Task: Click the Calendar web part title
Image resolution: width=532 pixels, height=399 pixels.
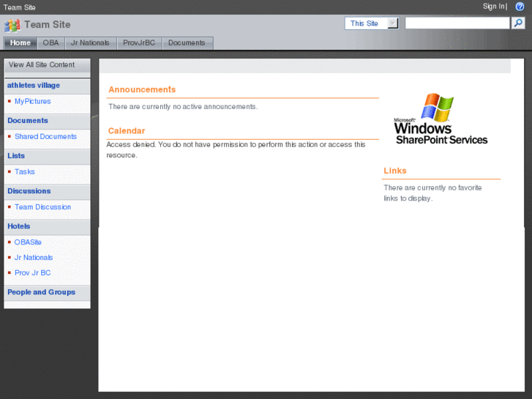Action: click(127, 131)
